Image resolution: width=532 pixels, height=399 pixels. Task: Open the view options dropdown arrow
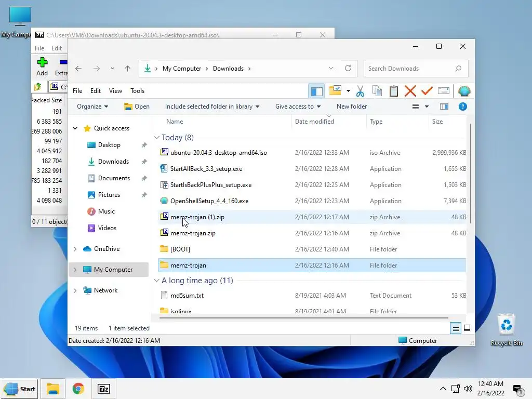tap(427, 107)
